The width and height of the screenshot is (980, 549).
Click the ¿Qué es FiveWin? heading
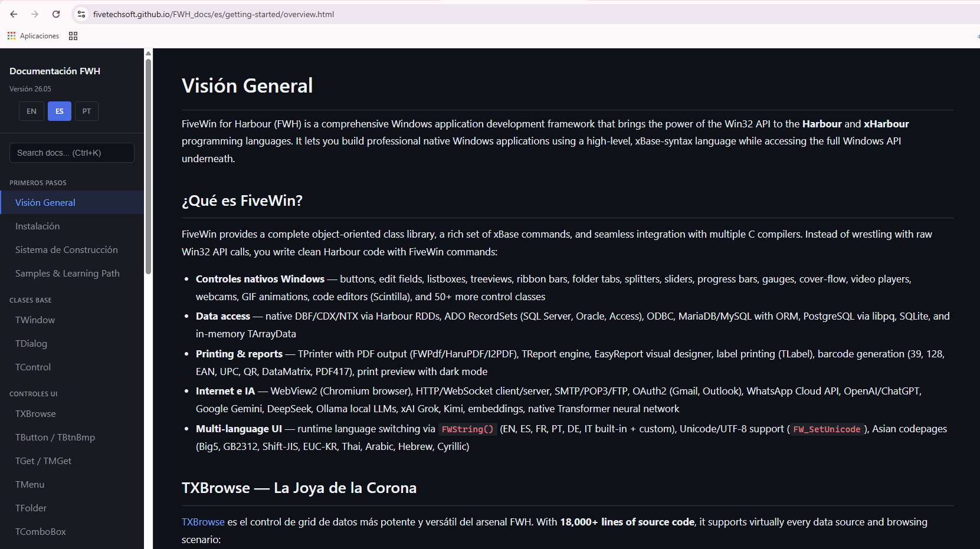tap(242, 201)
